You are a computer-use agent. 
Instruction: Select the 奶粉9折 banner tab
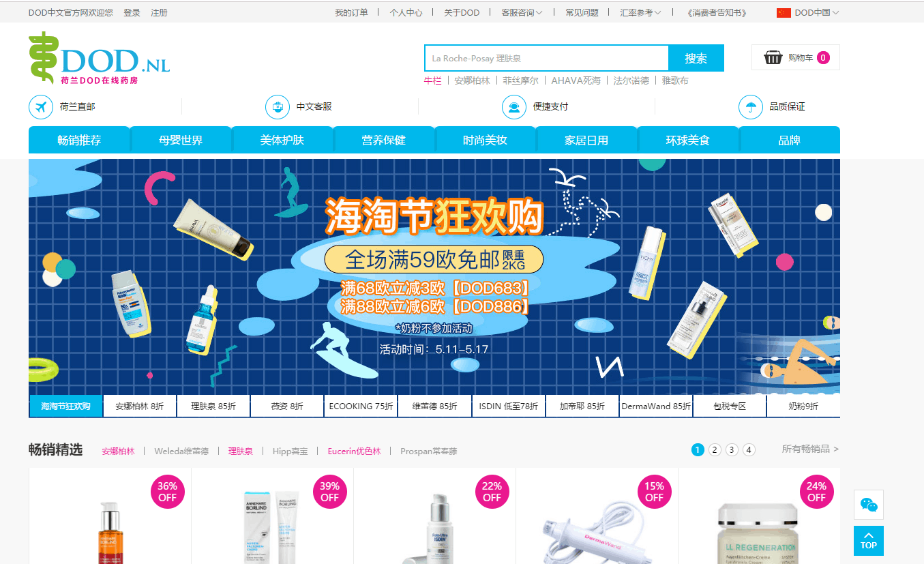pyautogui.click(x=803, y=406)
